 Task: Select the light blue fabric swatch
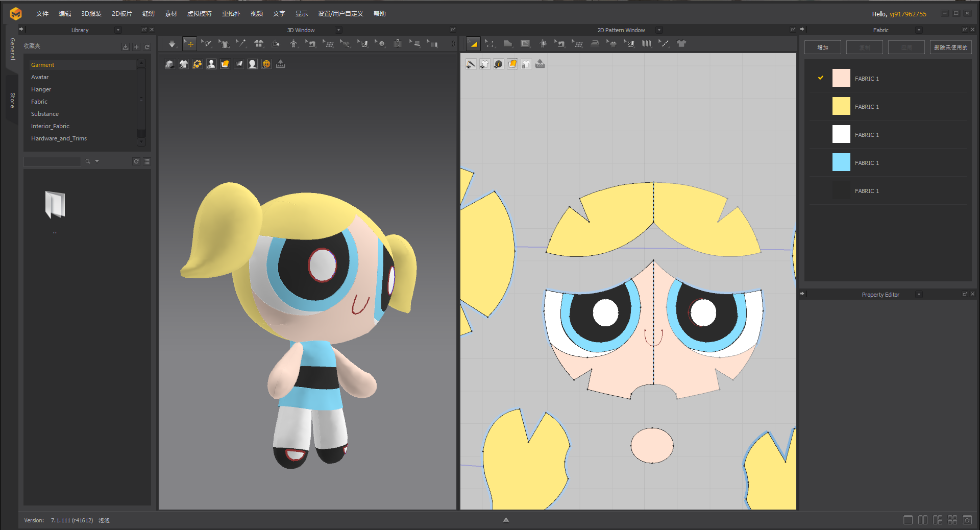(x=841, y=162)
